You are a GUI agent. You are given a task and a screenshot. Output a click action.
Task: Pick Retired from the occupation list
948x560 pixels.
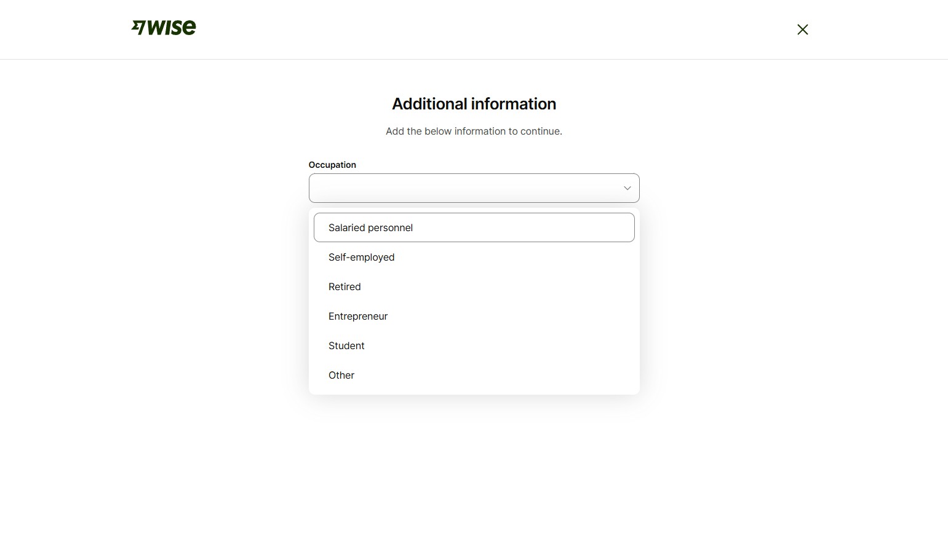point(345,286)
